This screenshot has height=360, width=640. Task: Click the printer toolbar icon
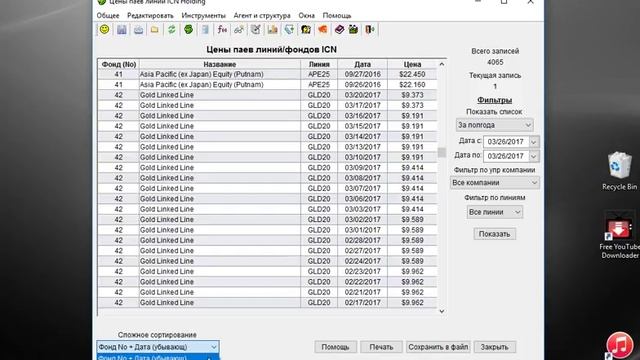click(138, 29)
